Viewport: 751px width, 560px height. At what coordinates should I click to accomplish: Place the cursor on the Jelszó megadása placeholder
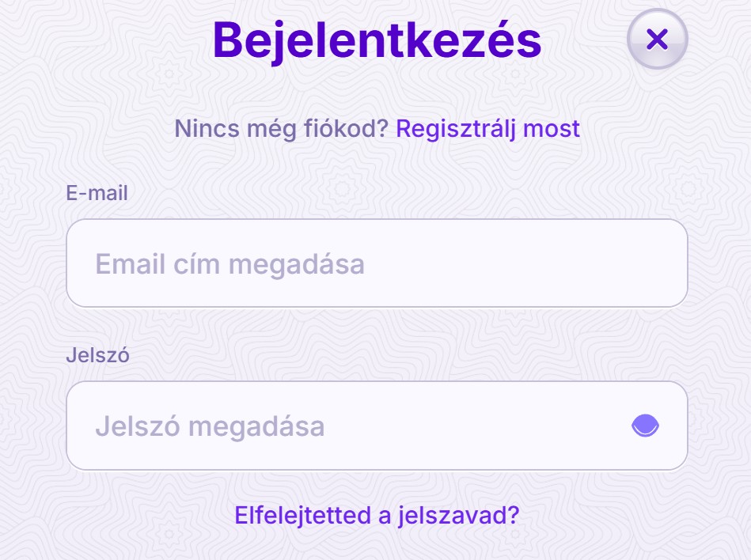pos(210,427)
